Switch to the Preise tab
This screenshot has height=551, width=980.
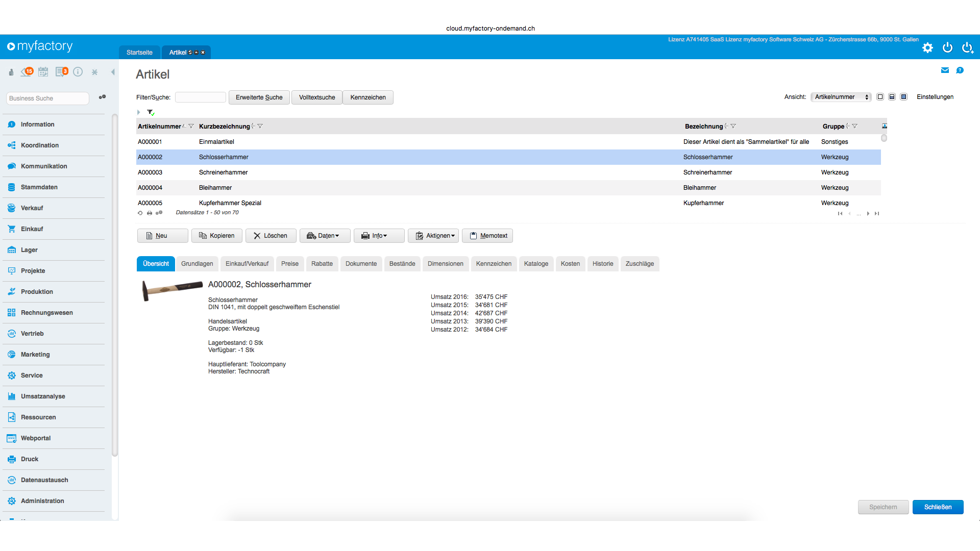tap(289, 264)
